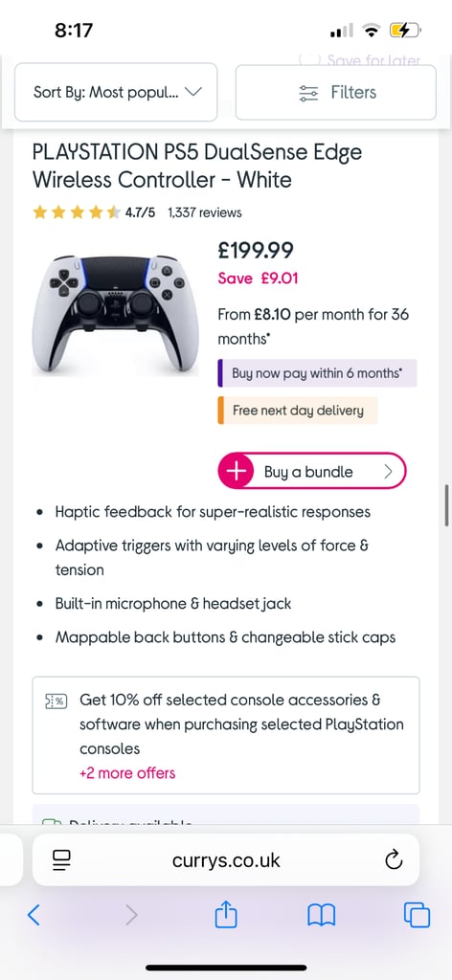Open the DualSense controller product image

tap(115, 315)
